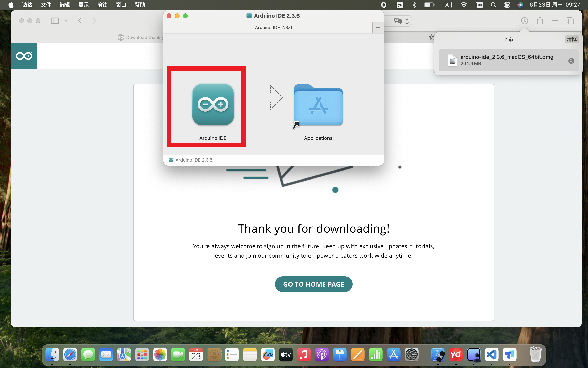Screen dimensions: 588x368
Task: Open FaceTime from the Dock
Action: (x=178, y=355)
